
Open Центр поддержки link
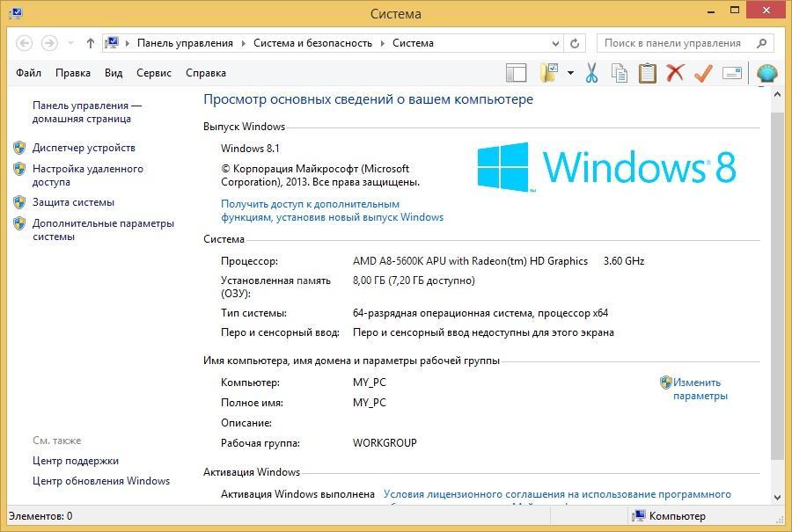76,461
